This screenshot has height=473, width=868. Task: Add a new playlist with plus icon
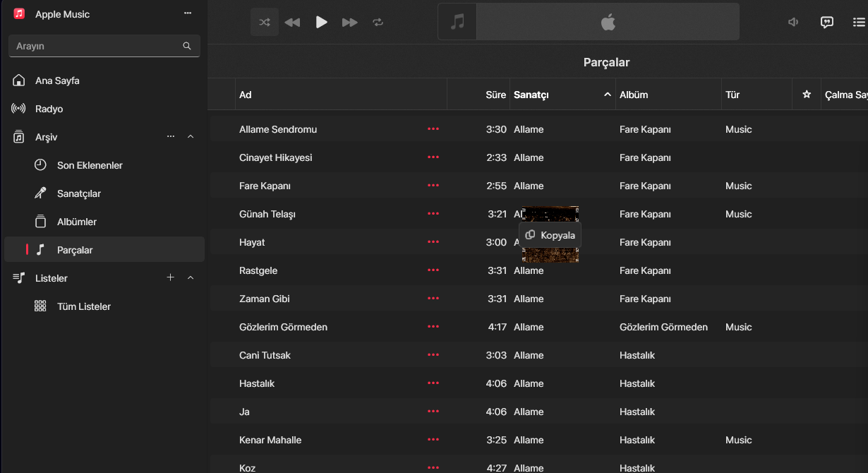click(170, 278)
